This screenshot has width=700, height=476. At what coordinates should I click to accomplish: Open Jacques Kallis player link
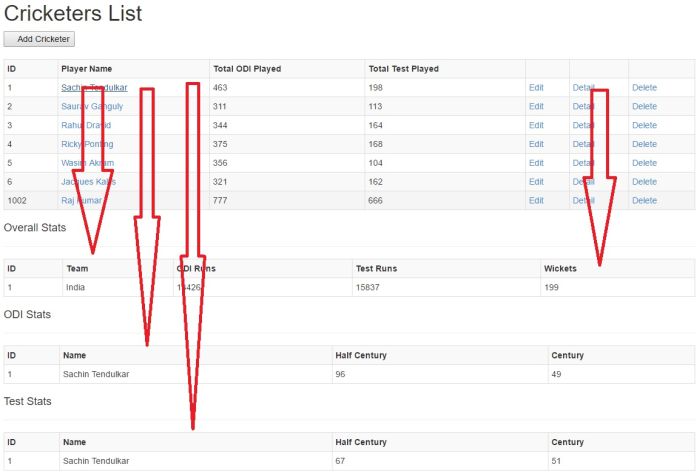(88, 181)
